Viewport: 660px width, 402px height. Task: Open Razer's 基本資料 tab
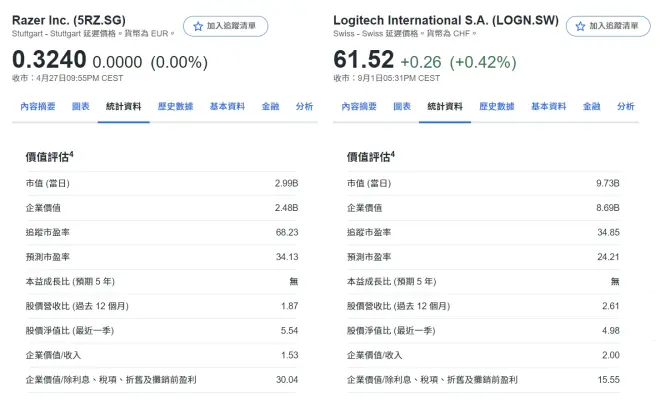227,106
